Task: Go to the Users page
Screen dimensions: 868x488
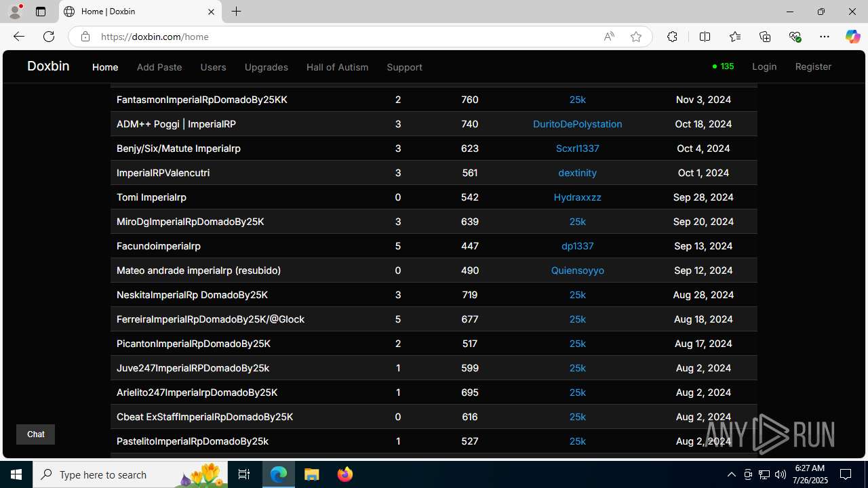Action: [213, 67]
